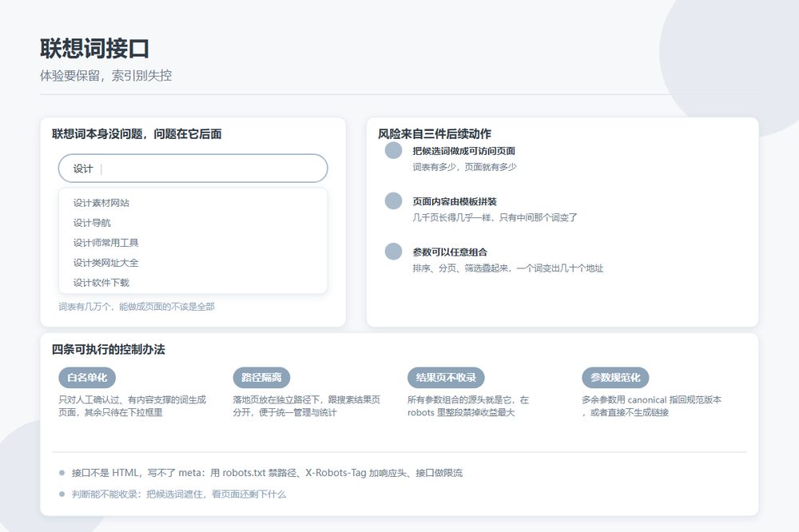
Task: Click text 页面内容由模板拼装
Action: tap(455, 201)
